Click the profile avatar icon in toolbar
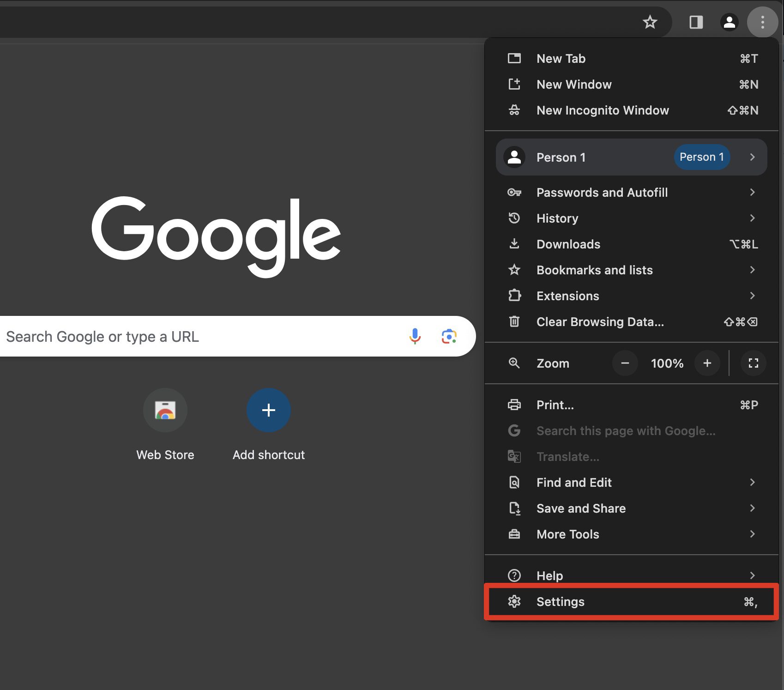Screen dimensions: 784x690 pos(729,22)
